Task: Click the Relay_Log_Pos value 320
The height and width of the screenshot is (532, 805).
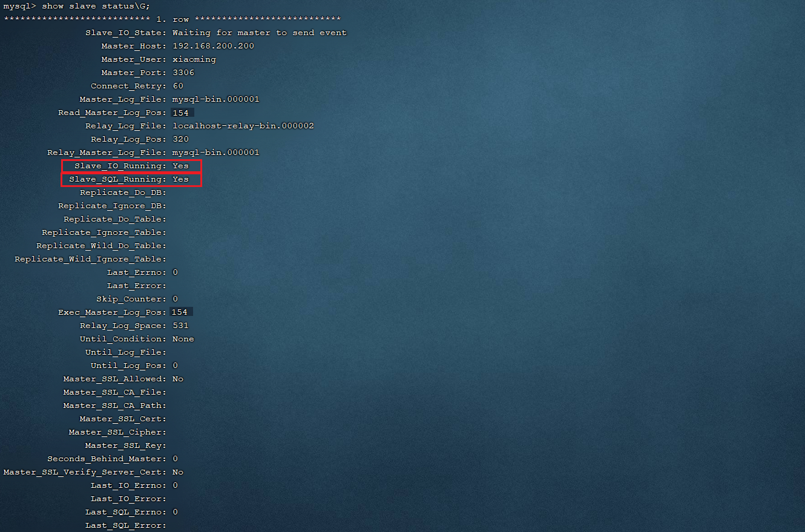Action: (x=180, y=139)
